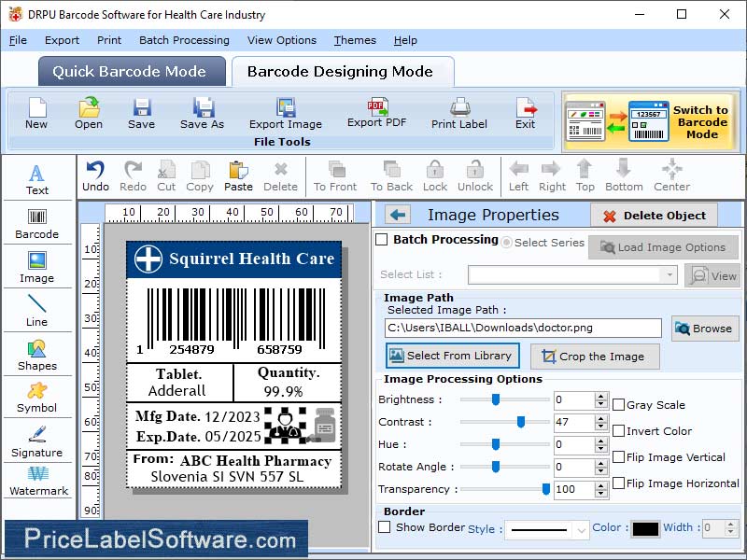This screenshot has width=747, height=560.
Task: Export the label as an image
Action: [x=286, y=113]
